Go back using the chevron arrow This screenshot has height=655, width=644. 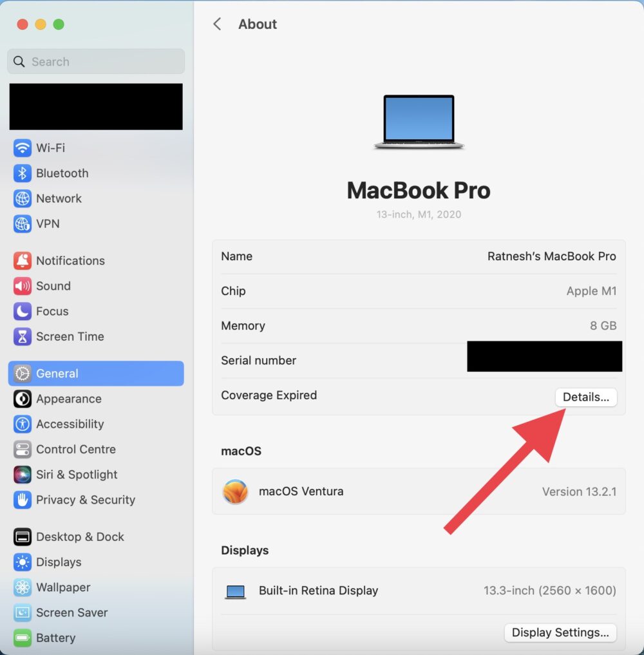tap(217, 24)
